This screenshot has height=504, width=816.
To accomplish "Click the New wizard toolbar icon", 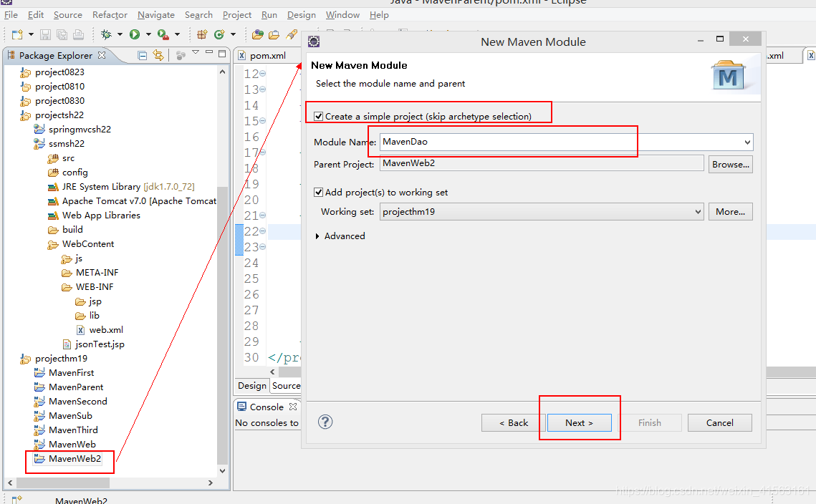I will tap(17, 34).
